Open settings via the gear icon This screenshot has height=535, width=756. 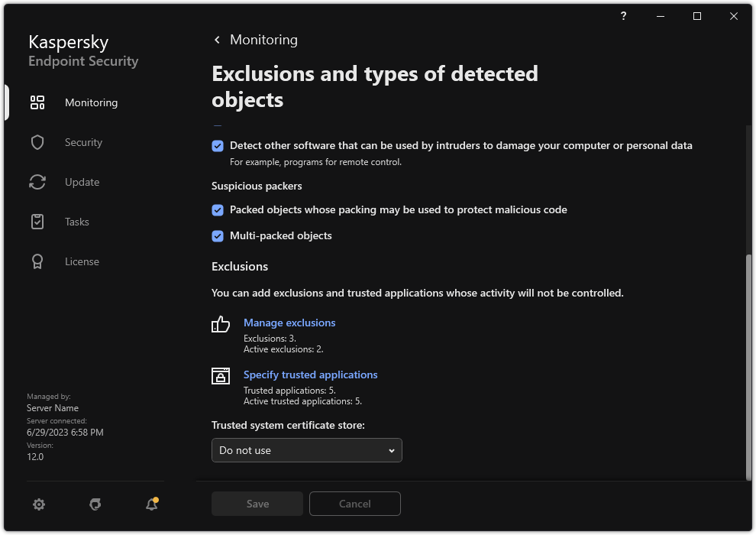click(x=38, y=504)
